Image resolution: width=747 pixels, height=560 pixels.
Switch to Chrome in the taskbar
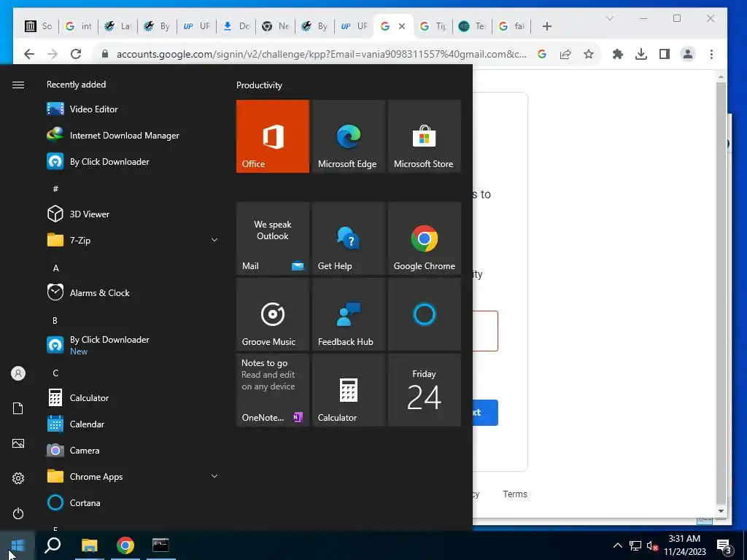(x=125, y=545)
